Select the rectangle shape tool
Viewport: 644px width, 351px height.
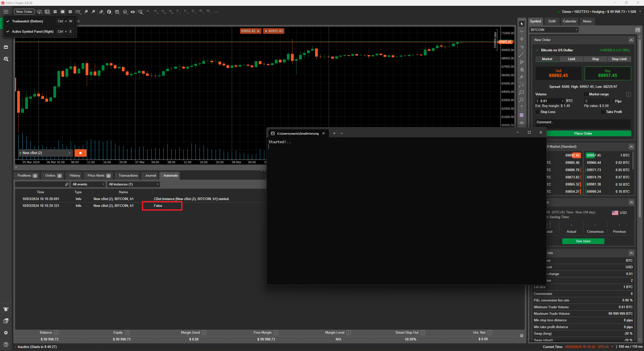coord(522,92)
